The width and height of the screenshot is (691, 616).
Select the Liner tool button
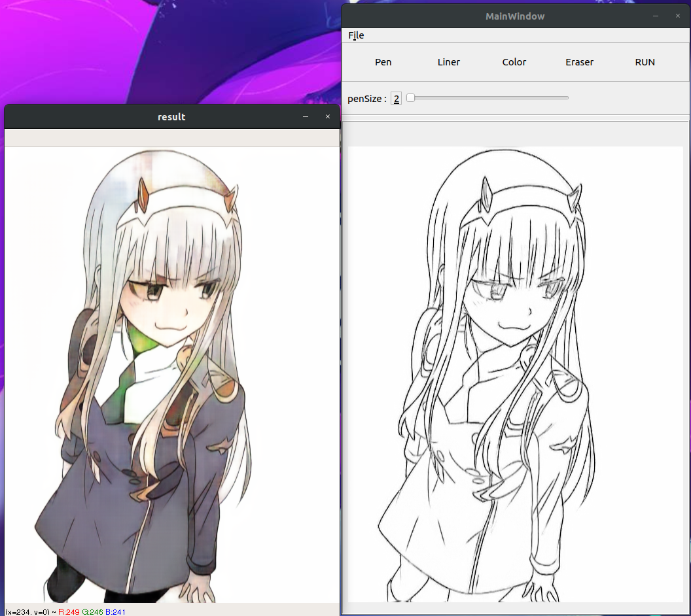click(x=449, y=62)
